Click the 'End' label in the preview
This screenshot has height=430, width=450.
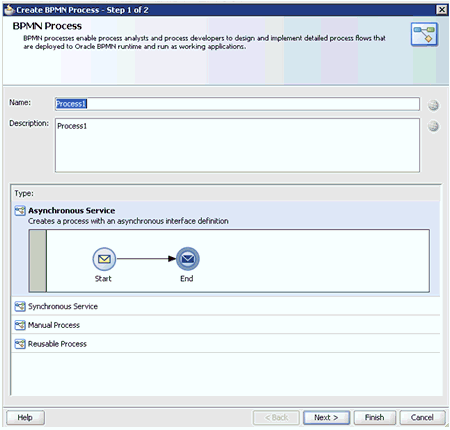(x=187, y=279)
